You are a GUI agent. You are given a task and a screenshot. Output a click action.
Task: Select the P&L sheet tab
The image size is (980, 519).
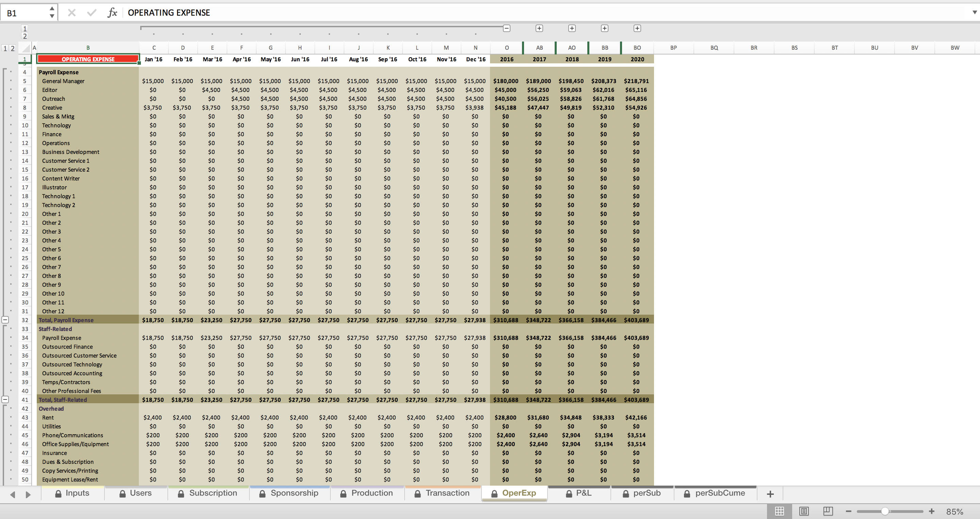click(578, 493)
